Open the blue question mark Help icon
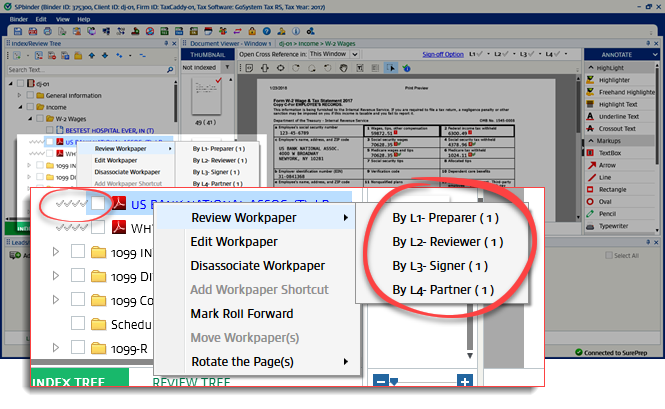This screenshot has width=665, height=409. 266,31
